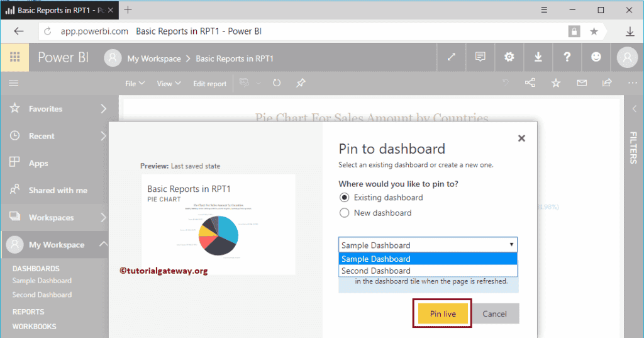Screen dimensions: 644x338
Task: Select the New dashboard radio button
Action: [344, 213]
